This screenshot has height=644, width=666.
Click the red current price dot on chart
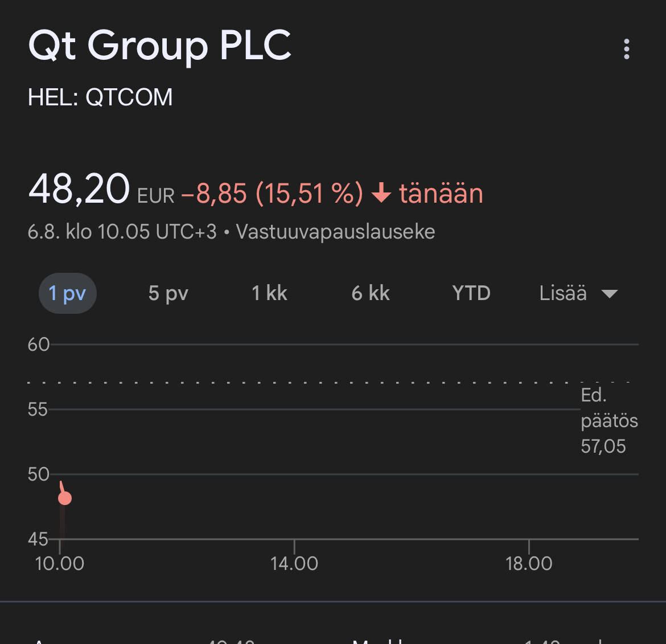tap(65, 498)
